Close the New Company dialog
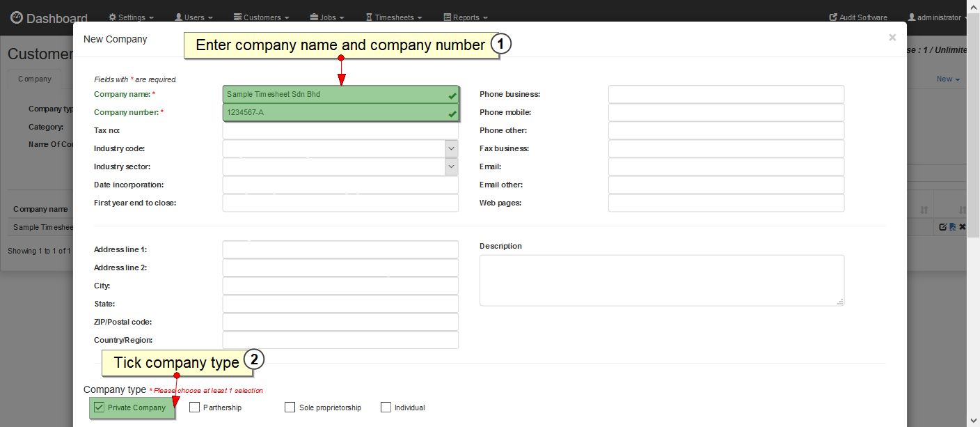Viewport: 980px width, 427px height. 892,38
